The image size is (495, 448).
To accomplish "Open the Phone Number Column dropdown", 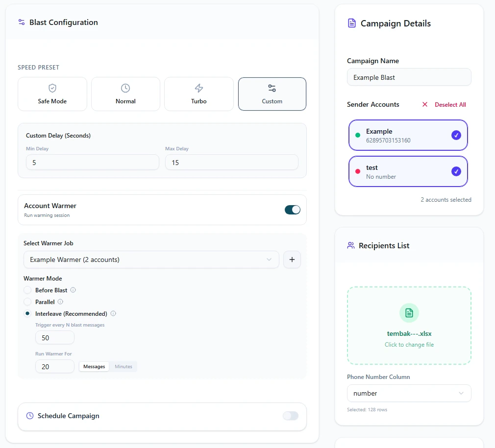I will tap(409, 393).
